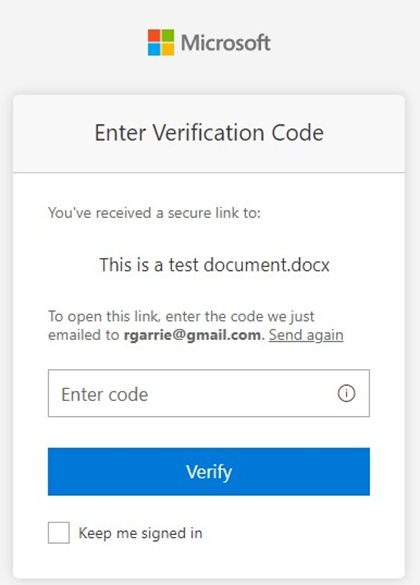
Task: Click the words emailed to before the address
Action: (x=84, y=335)
